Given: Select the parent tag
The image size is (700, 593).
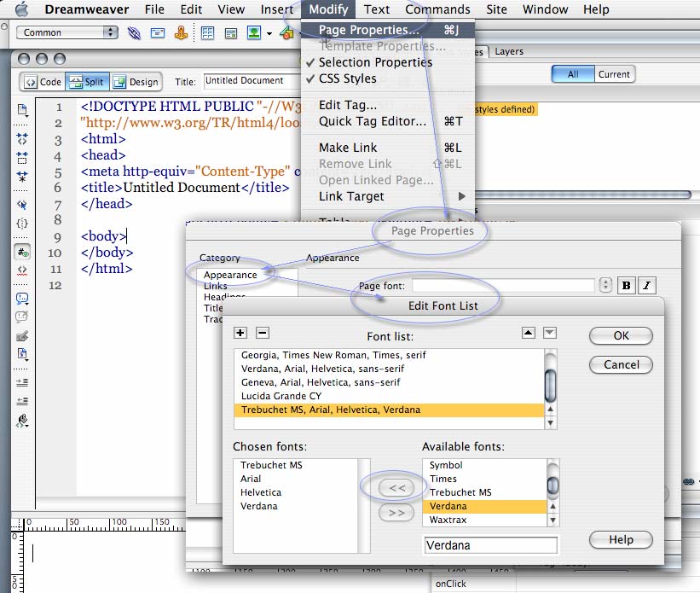Looking at the screenshot, I should pyautogui.click(x=22, y=205).
